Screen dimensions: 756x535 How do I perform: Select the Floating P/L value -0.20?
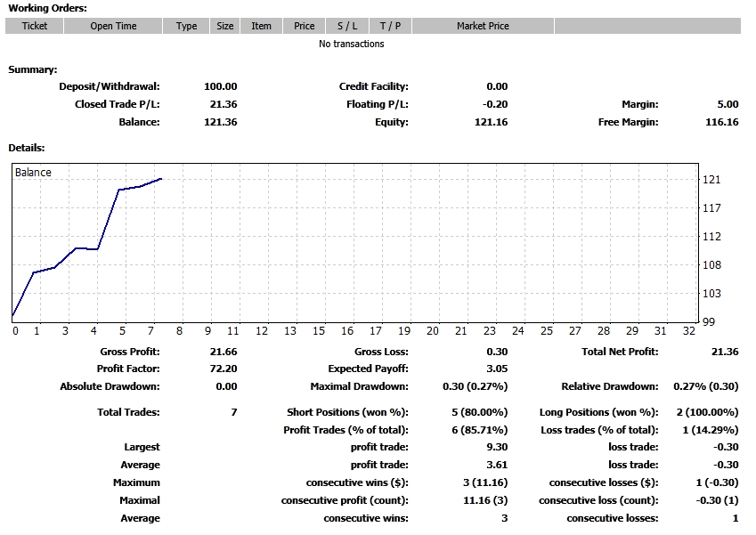pyautogui.click(x=495, y=104)
